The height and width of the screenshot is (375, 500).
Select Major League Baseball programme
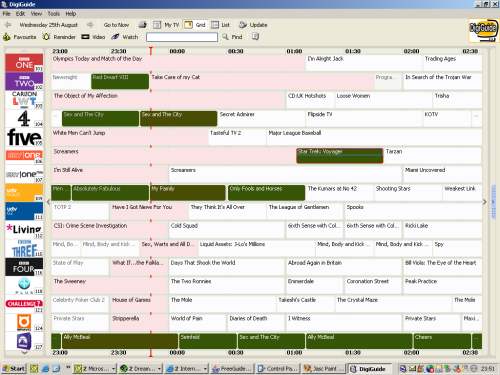pyautogui.click(x=374, y=137)
